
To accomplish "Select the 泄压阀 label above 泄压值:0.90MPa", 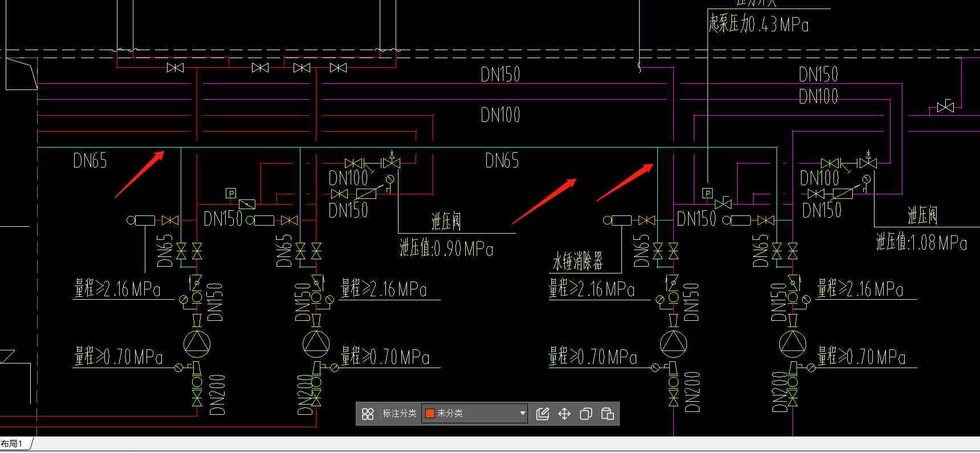I will tap(446, 221).
